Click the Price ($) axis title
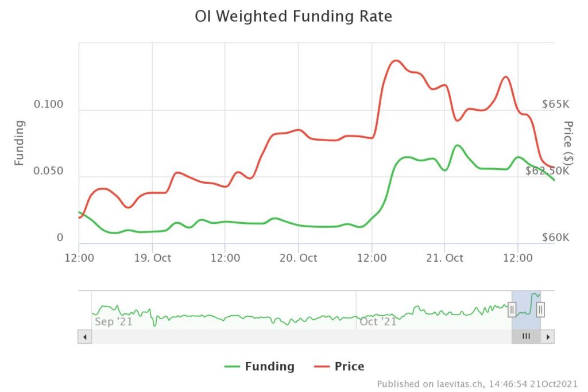This screenshot has width=588, height=392. pos(568,142)
